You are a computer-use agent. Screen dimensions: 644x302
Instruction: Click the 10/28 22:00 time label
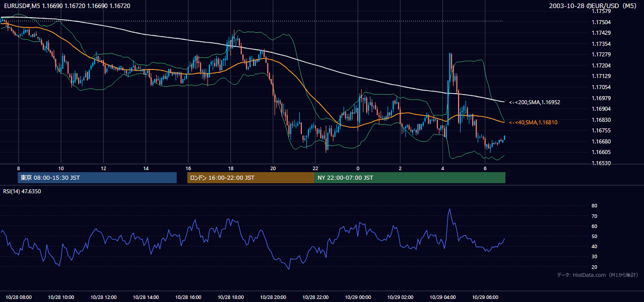[x=315, y=297]
